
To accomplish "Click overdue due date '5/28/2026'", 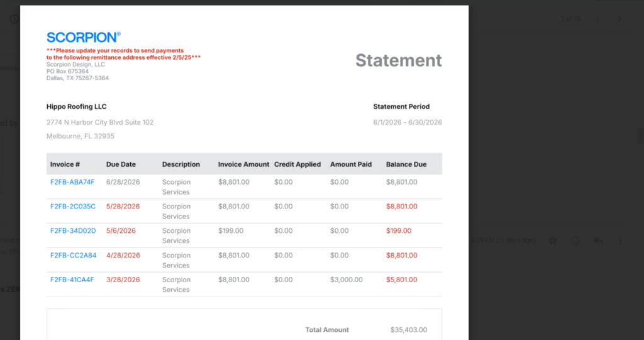I will 123,207.
